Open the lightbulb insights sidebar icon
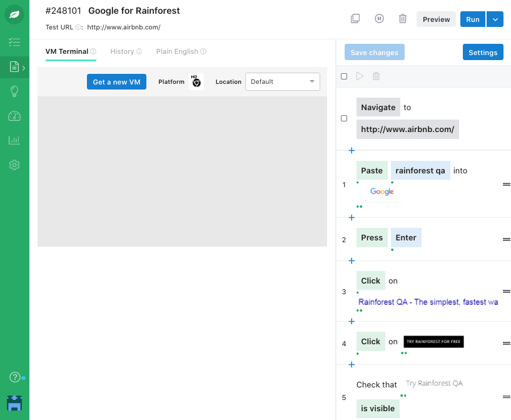Image resolution: width=511 pixels, height=420 pixels. [x=14, y=91]
